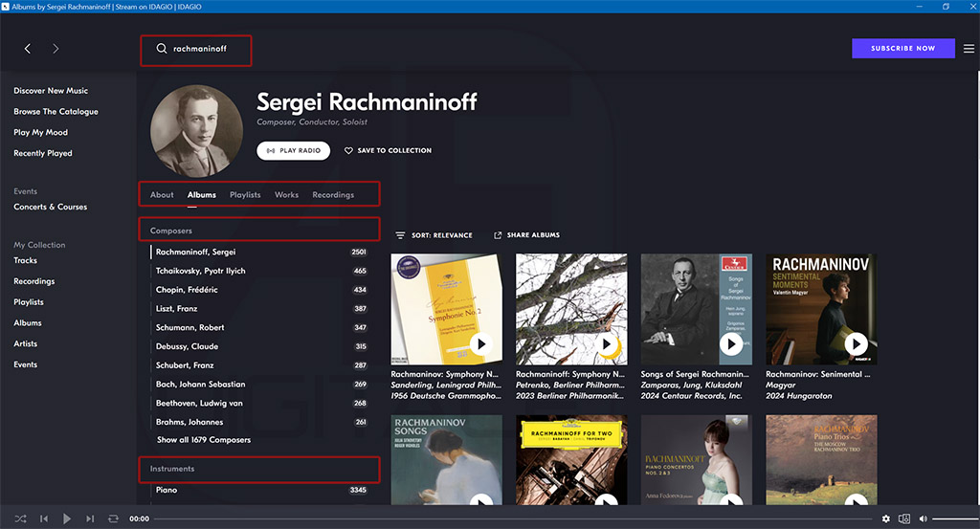Open the devices icon in player bar
Image resolution: width=980 pixels, height=529 pixels.
904,518
